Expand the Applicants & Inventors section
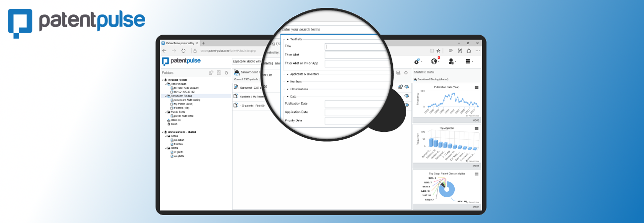 point(303,74)
